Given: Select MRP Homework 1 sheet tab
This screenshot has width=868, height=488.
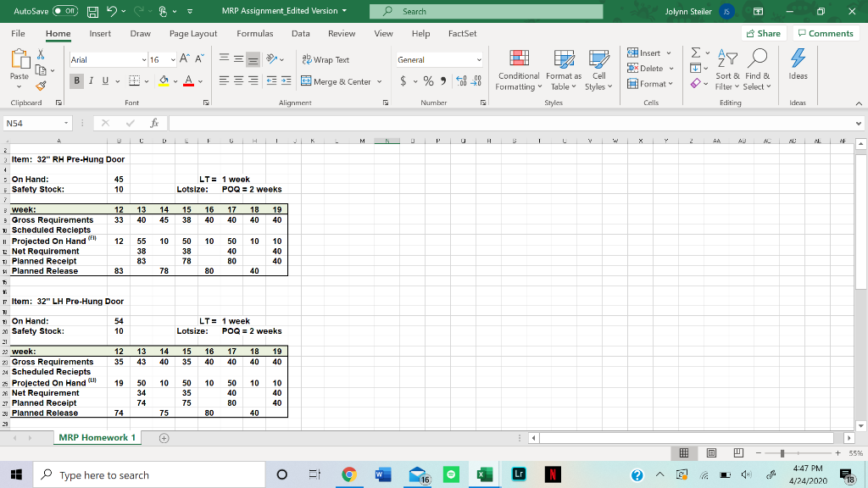Looking at the screenshot, I should 97,438.
